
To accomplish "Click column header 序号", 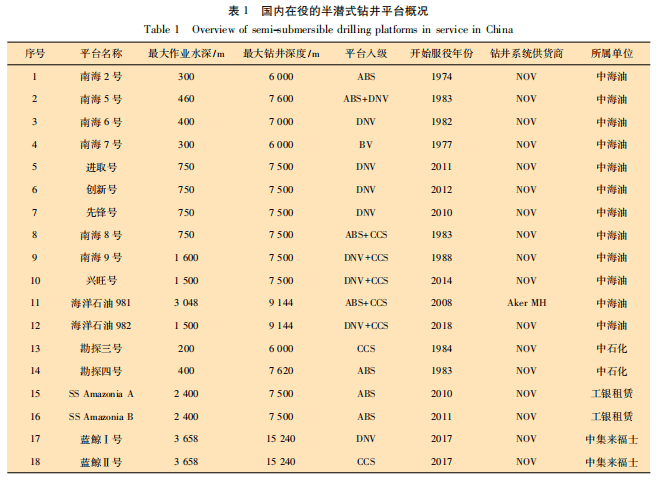I will pos(34,53).
